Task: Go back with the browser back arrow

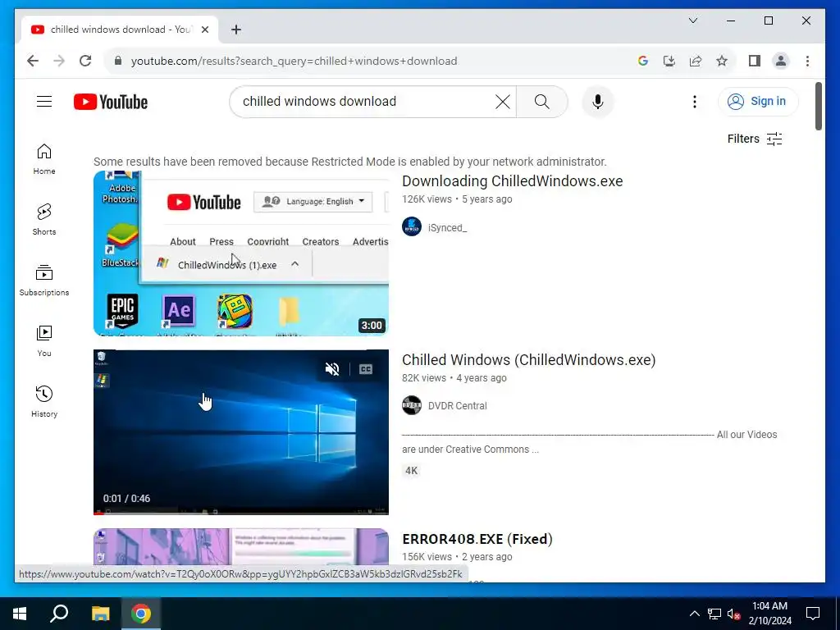Action: click(x=33, y=61)
